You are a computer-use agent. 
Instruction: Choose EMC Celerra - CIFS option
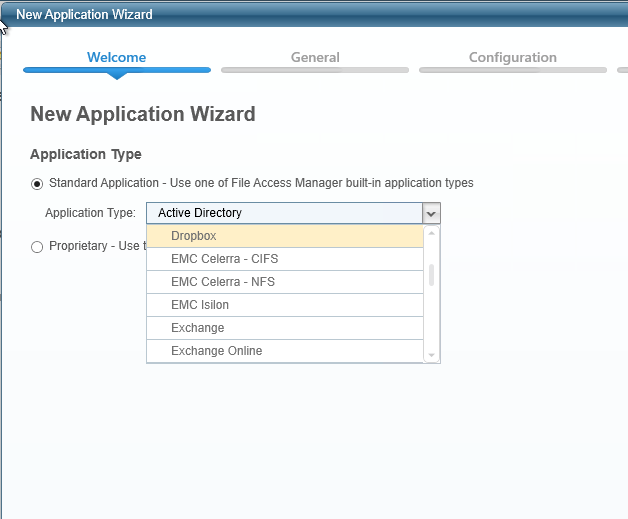285,259
